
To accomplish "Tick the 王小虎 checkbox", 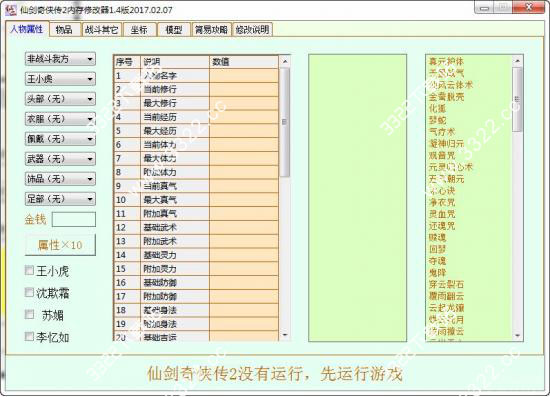I will pos(29,270).
